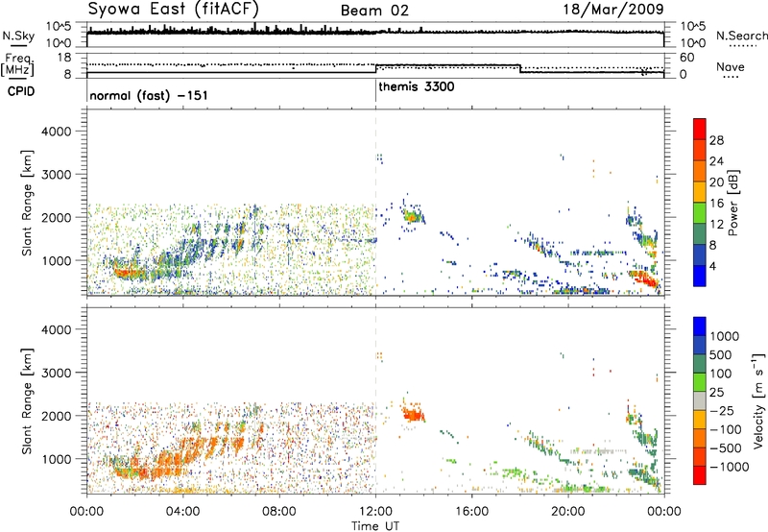Click the '-25' value on Velocity colorbar

[722, 411]
